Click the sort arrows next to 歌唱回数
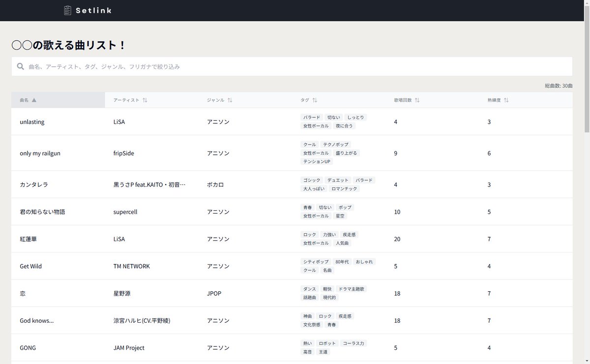590x364 pixels. pyautogui.click(x=417, y=100)
